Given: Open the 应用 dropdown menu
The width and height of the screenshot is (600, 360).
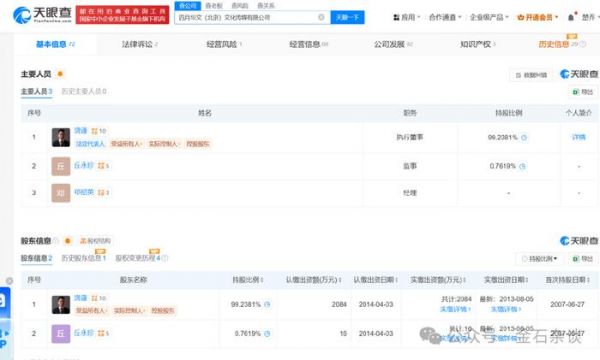Looking at the screenshot, I should coord(407,17).
